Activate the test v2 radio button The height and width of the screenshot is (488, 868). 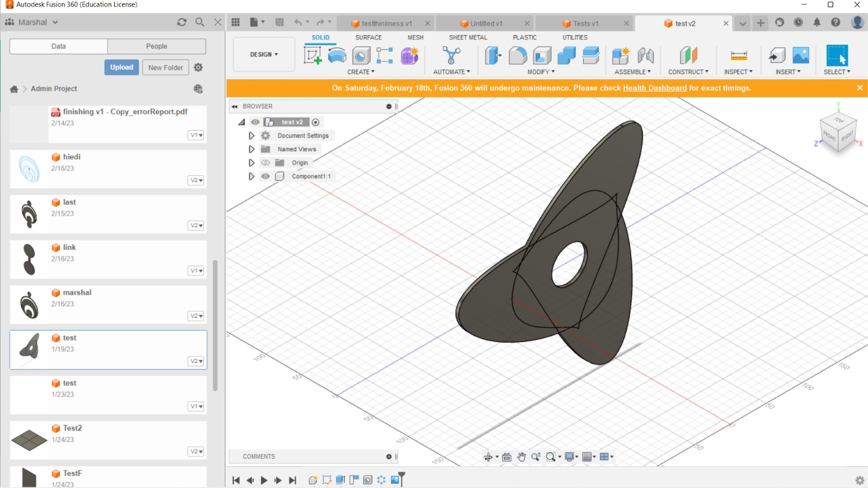[x=316, y=122]
